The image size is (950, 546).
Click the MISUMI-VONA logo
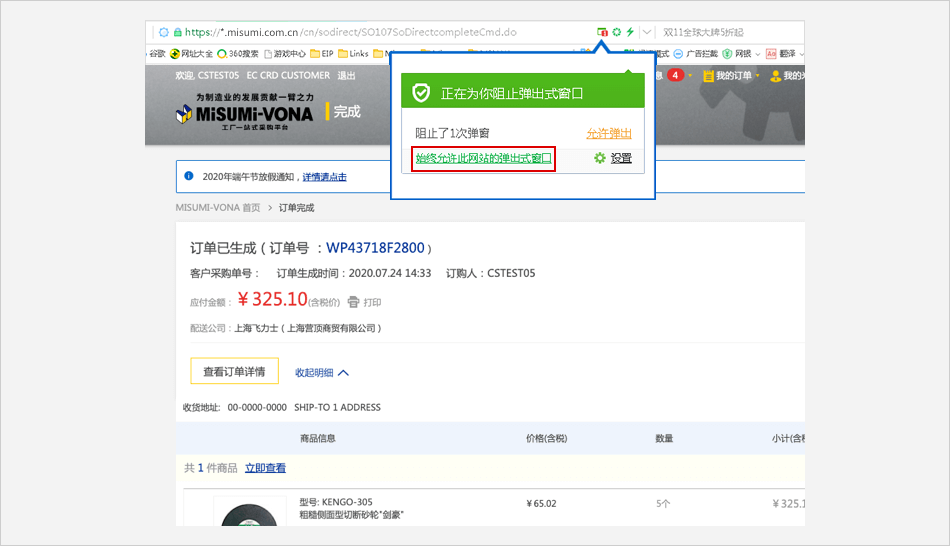pyautogui.click(x=245, y=112)
